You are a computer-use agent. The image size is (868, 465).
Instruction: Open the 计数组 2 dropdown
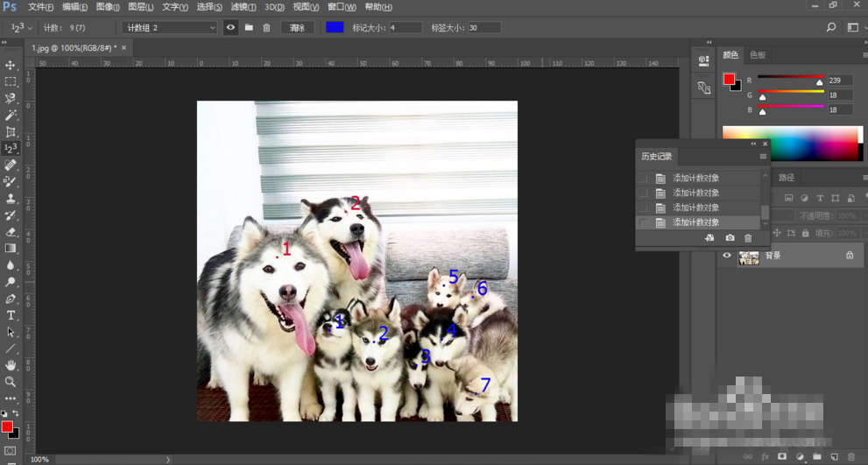coord(169,28)
